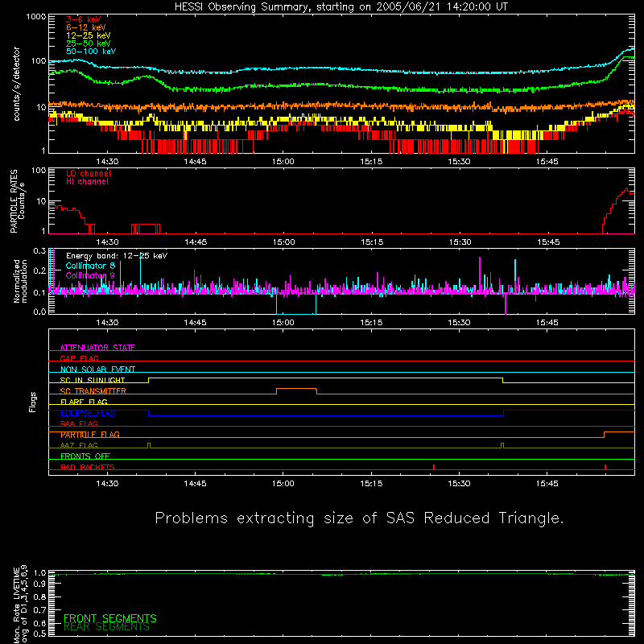Click '15:00' under the count-rate plot
This screenshot has height=644, width=644.
[283, 162]
